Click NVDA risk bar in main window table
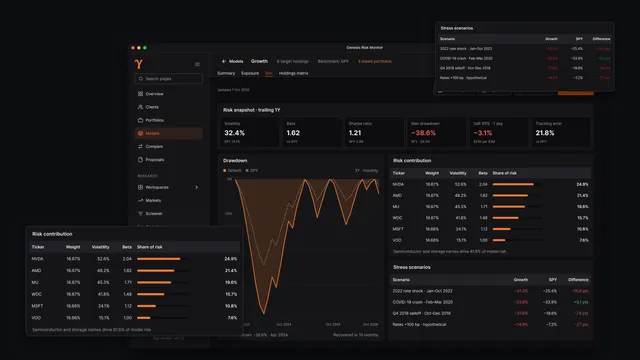Image resolution: width=640 pixels, height=360 pixels. click(x=513, y=184)
